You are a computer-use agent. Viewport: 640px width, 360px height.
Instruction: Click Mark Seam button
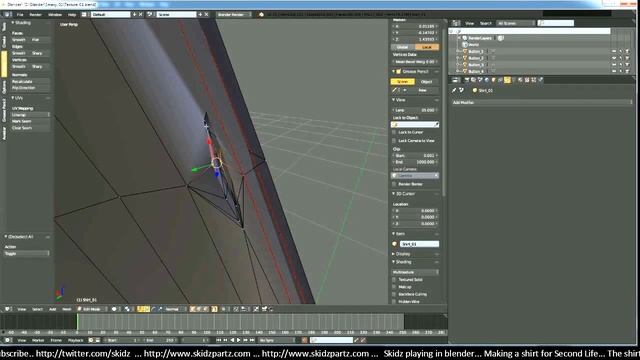(30, 121)
